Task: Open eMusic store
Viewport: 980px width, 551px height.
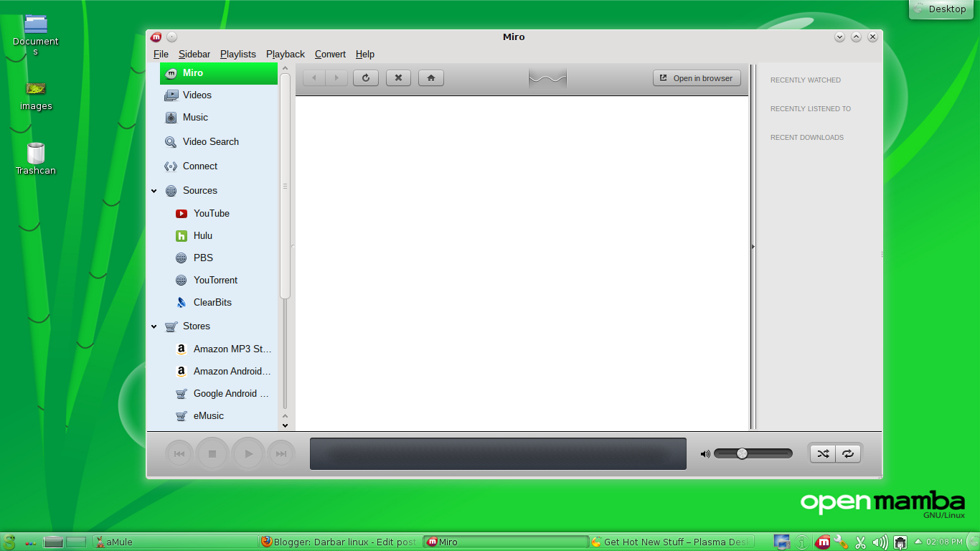Action: (x=207, y=415)
